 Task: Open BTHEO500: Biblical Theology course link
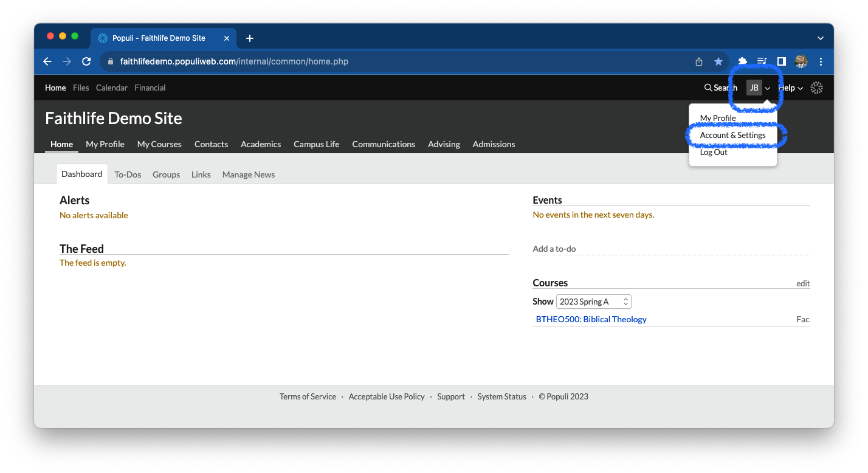pyautogui.click(x=591, y=319)
